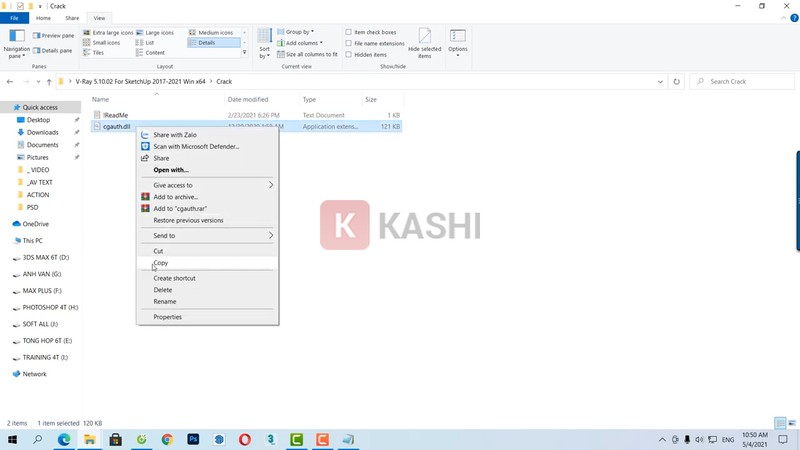Open the Sort by dropdown

264,42
